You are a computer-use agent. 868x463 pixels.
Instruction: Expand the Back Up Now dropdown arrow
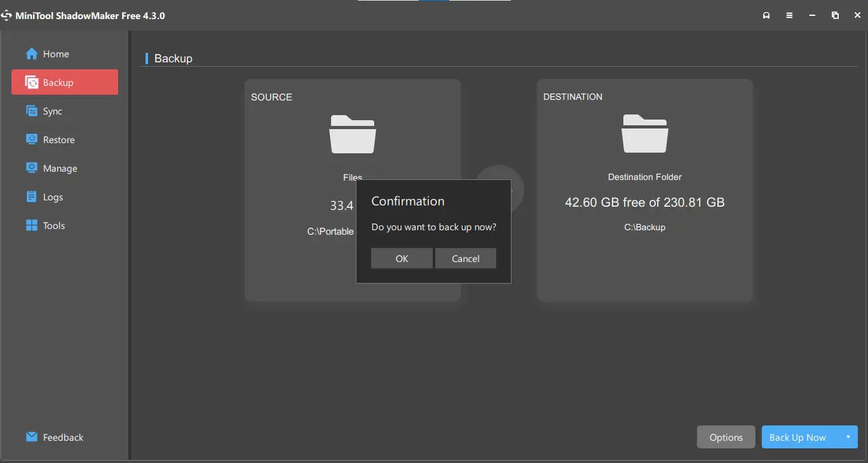pos(848,437)
